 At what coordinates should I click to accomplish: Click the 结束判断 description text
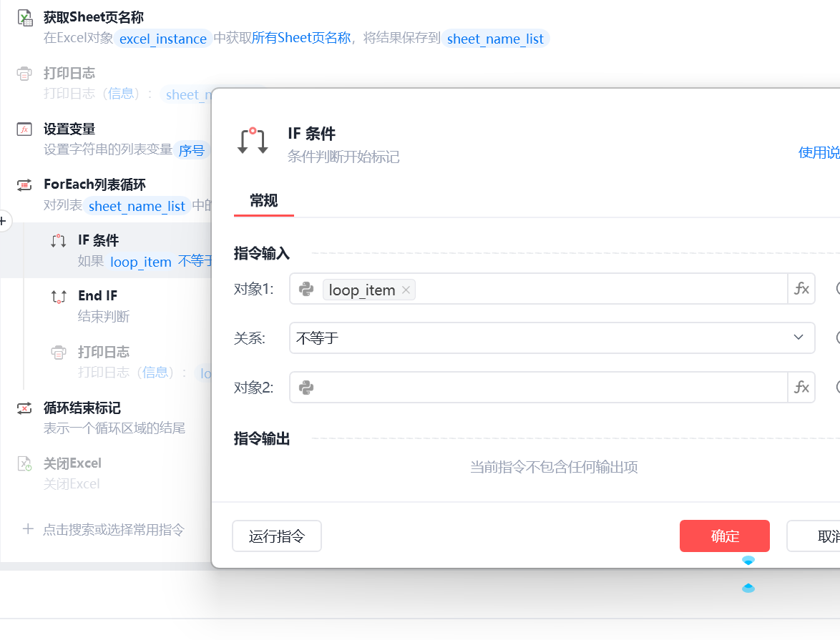point(104,317)
